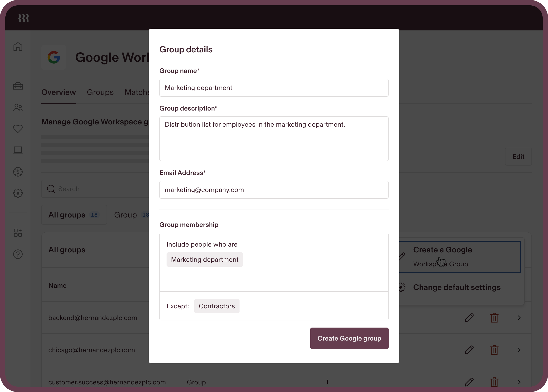Screen dimensions: 548x392
Task: Click the dollar payroll icon in sidebar
Action: point(18,172)
